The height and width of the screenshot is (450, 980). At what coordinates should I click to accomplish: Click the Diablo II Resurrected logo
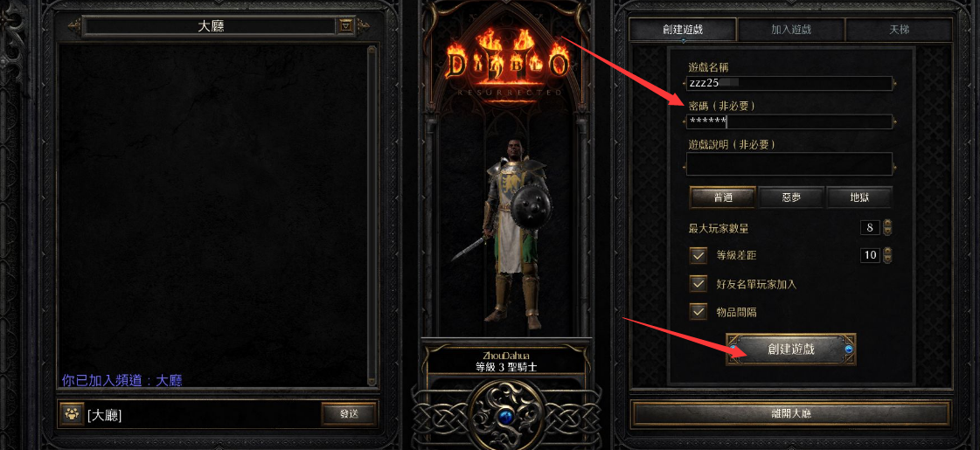[x=507, y=65]
